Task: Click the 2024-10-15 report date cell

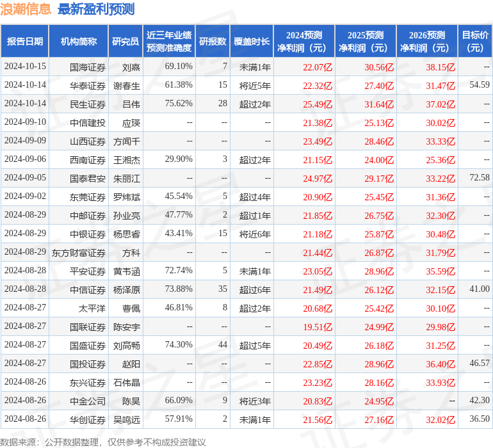Action: pos(25,67)
